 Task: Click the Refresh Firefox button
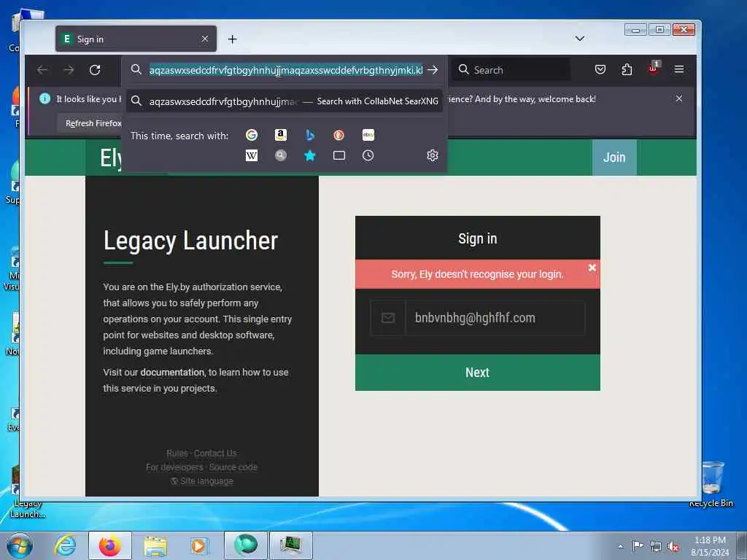click(90, 123)
